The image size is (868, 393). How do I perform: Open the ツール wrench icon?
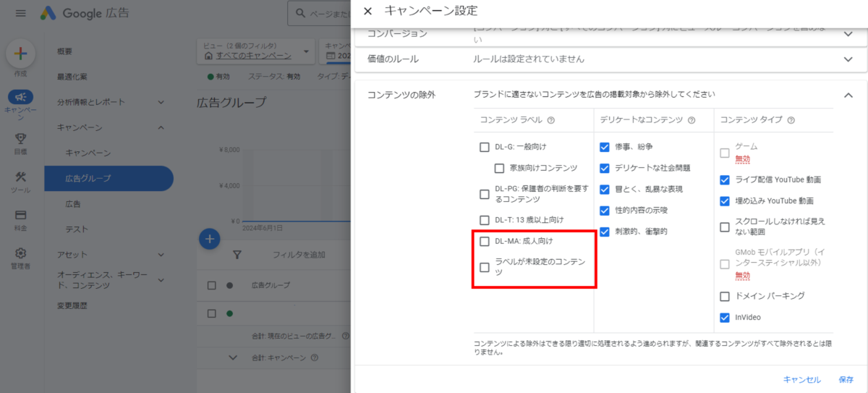pyautogui.click(x=20, y=177)
